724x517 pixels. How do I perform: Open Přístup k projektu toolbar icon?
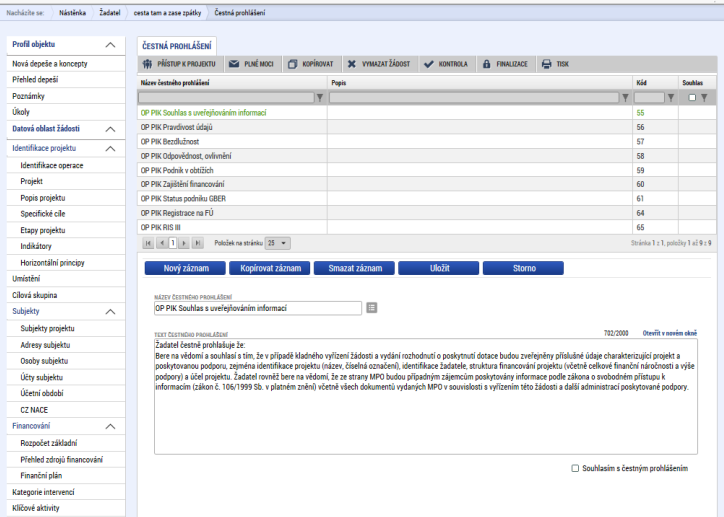point(147,64)
